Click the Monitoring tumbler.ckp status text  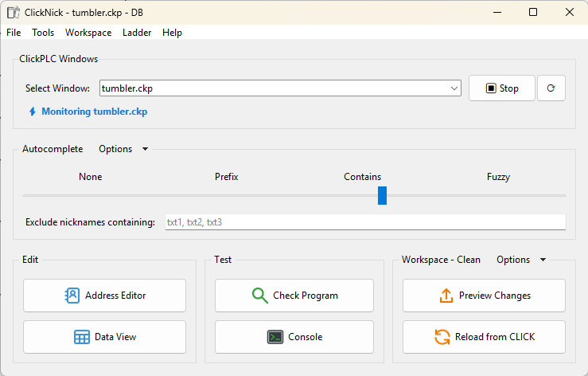(95, 112)
